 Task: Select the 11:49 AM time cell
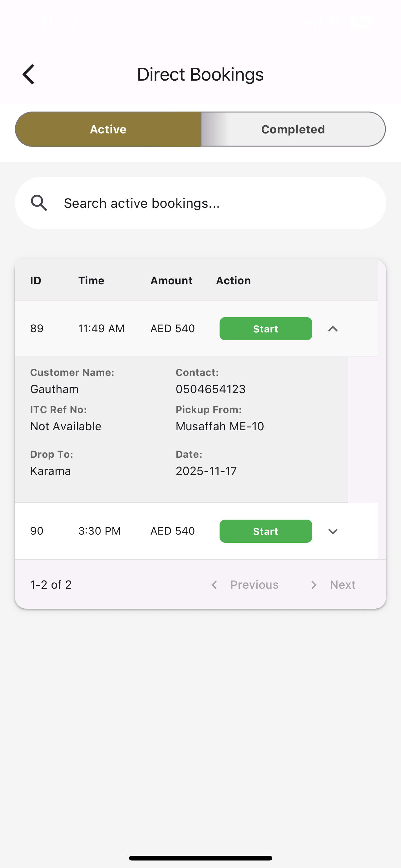101,328
